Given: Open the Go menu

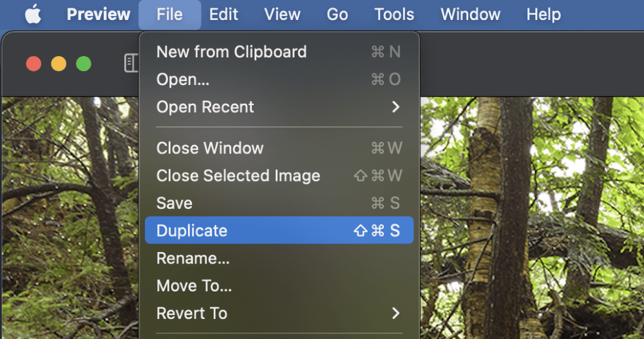Looking at the screenshot, I should click(337, 14).
